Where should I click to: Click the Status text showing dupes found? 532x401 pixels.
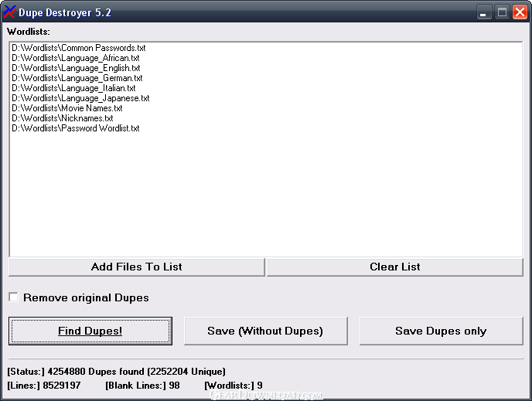tap(116, 372)
